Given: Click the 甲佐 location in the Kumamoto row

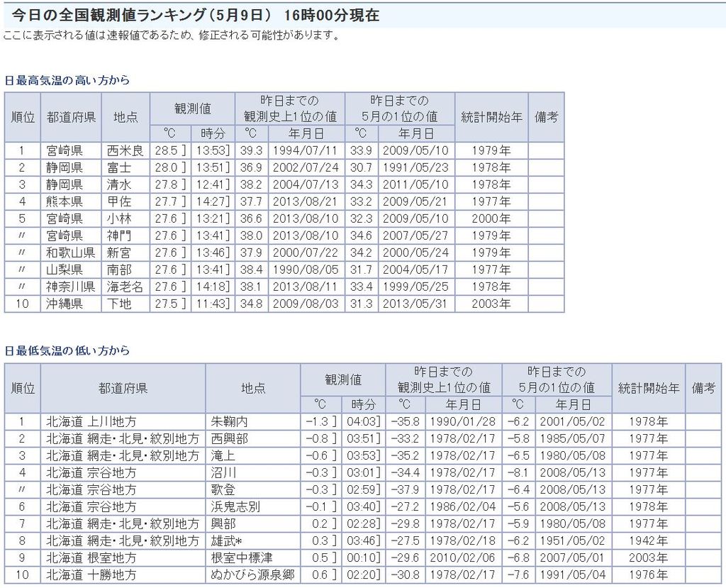Looking at the screenshot, I should pos(119,201).
